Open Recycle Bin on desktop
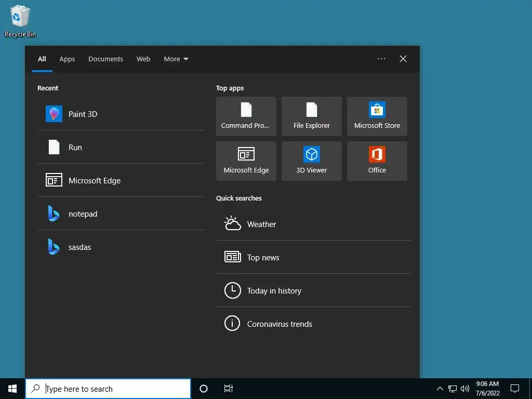The height and width of the screenshot is (399, 532). point(20,21)
